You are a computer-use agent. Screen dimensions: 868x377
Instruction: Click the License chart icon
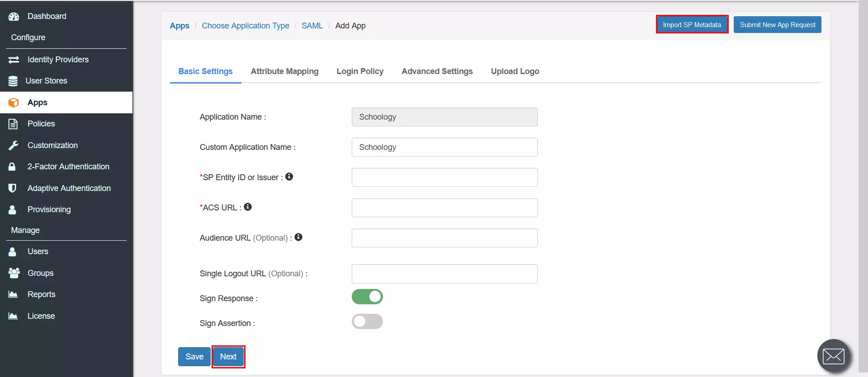[13, 316]
